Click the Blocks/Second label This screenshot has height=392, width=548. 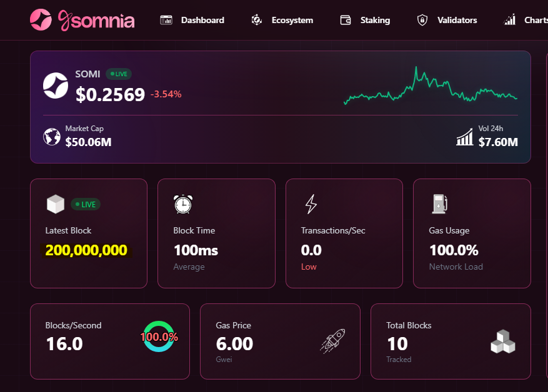point(73,325)
